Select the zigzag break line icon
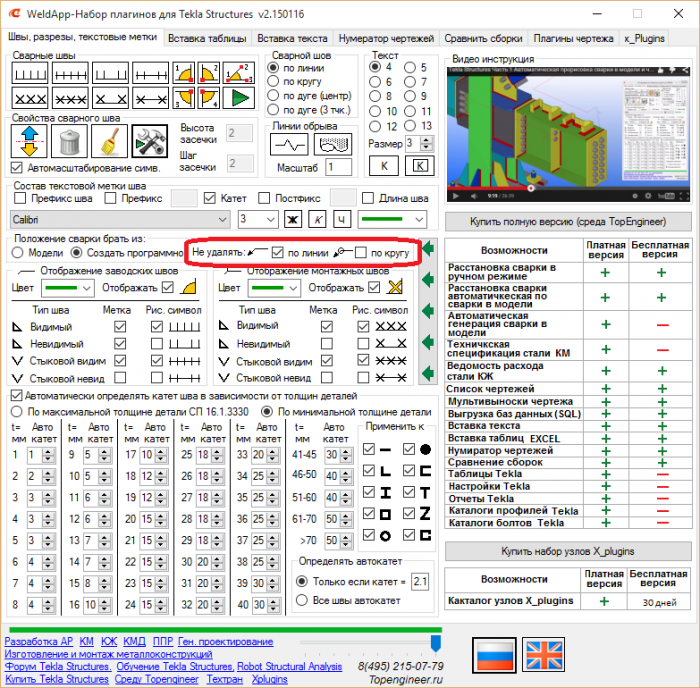The image size is (700, 688). click(289, 145)
